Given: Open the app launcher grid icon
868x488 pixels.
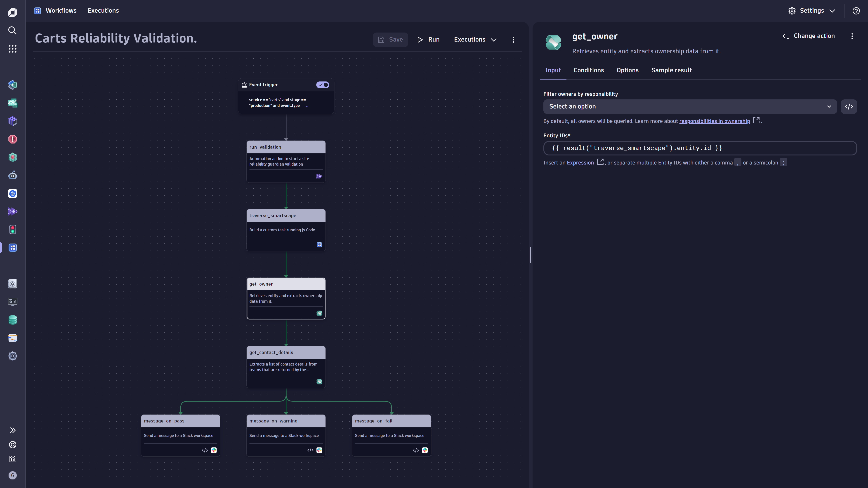Looking at the screenshot, I should (12, 49).
